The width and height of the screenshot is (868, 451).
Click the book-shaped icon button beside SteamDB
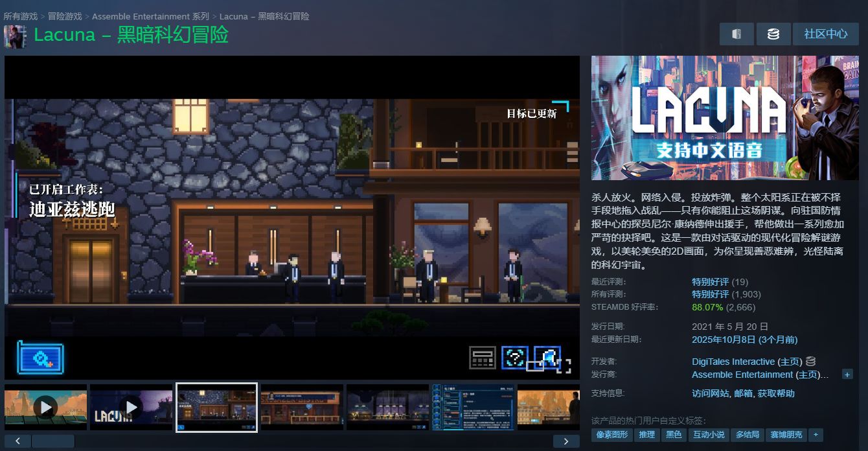tap(737, 34)
